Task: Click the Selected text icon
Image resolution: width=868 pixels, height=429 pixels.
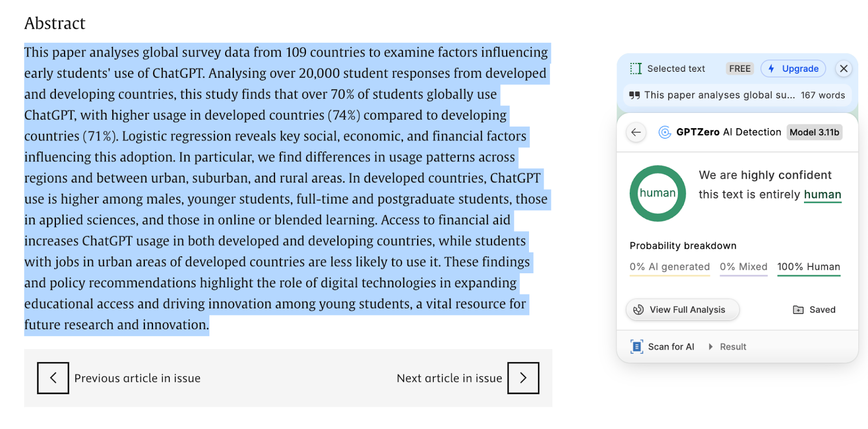Action: pos(636,68)
